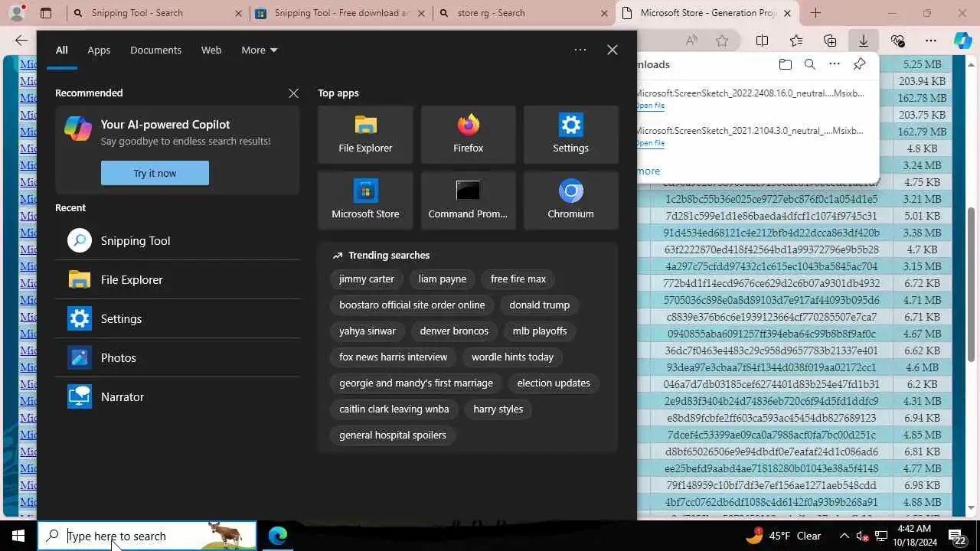The height and width of the screenshot is (551, 980).
Task: Open notification center in taskbar
Action: (957, 536)
